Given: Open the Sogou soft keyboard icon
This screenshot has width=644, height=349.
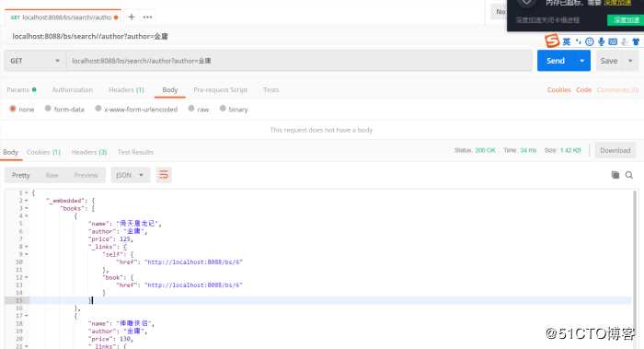Looking at the screenshot, I should click(613, 41).
